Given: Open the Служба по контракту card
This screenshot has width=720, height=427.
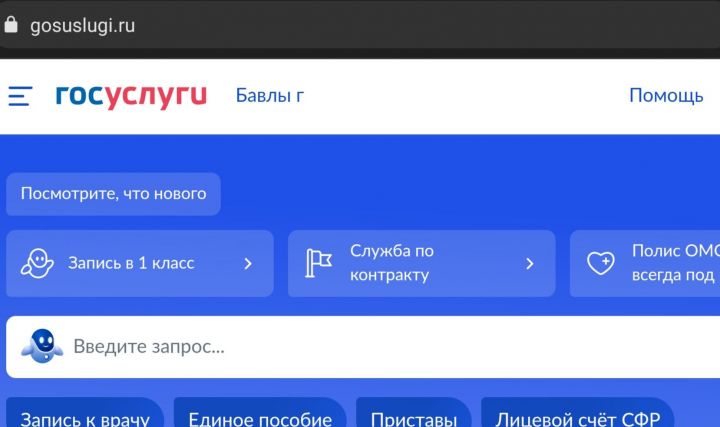Looking at the screenshot, I should point(422,264).
